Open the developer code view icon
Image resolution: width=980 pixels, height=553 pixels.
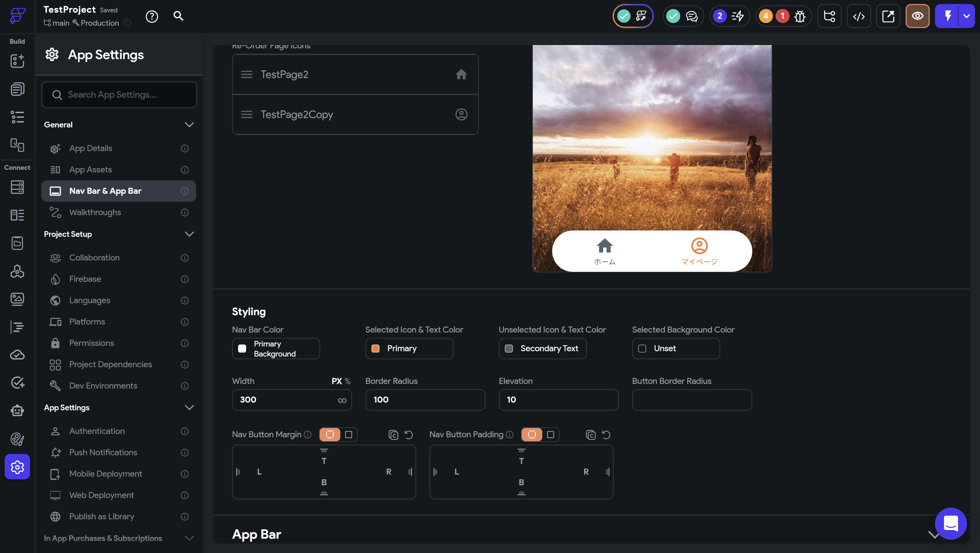click(859, 16)
